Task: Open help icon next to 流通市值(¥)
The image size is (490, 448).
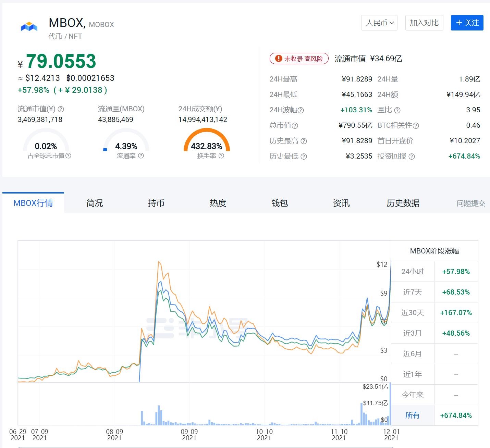Action: click(x=61, y=109)
